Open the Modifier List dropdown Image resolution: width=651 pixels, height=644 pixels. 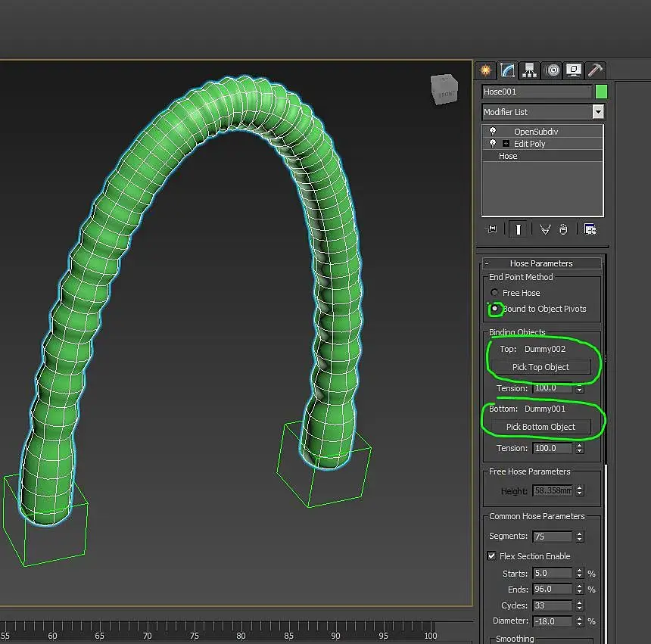pyautogui.click(x=598, y=112)
